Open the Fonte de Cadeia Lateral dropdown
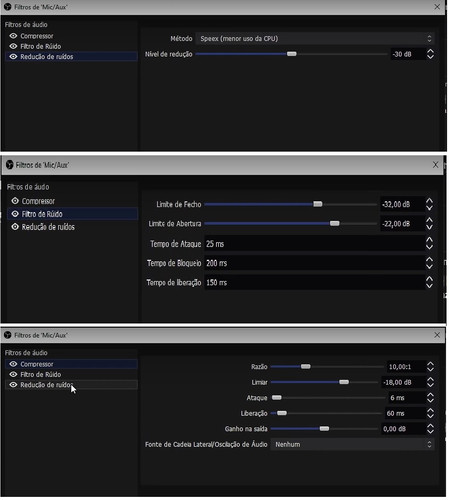 pos(352,444)
